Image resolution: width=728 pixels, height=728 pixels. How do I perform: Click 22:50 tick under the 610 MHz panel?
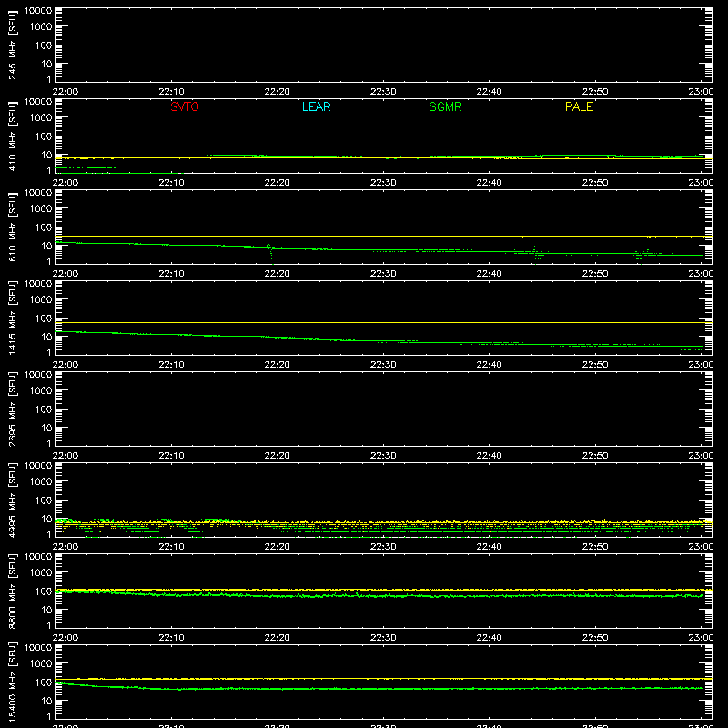point(595,274)
